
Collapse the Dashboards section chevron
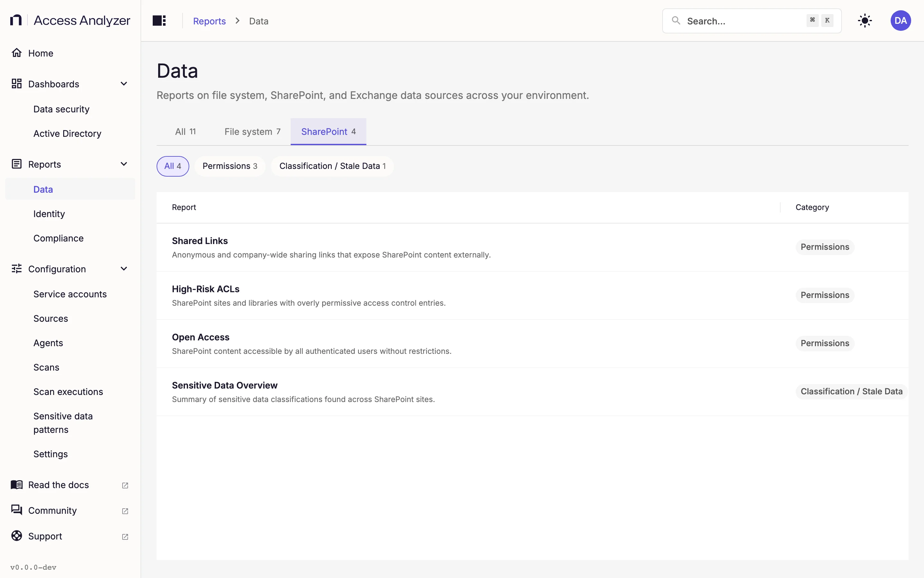point(124,84)
